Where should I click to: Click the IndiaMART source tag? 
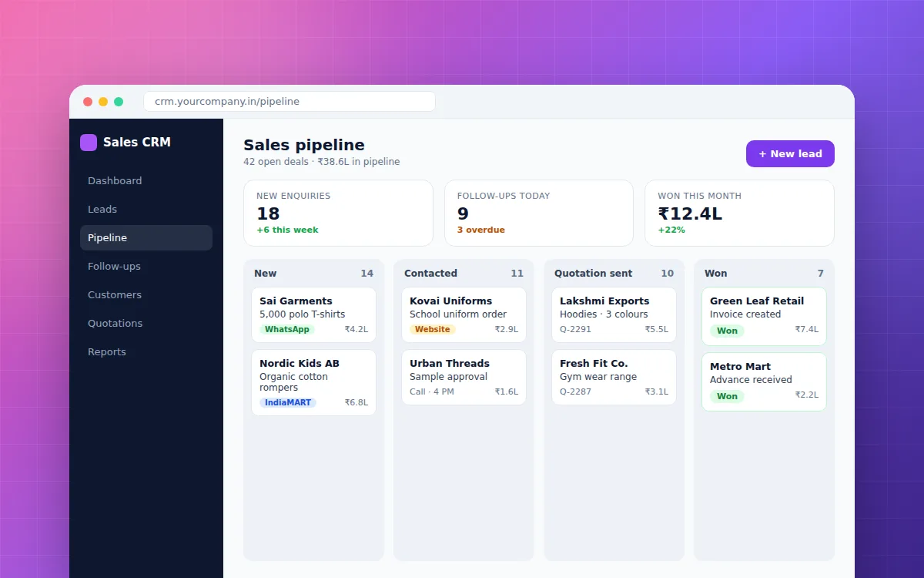288,402
